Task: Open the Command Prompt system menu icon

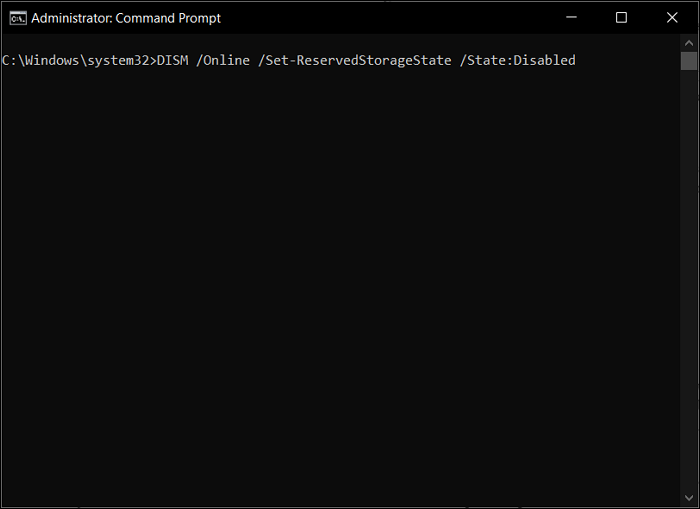Action: [18, 18]
